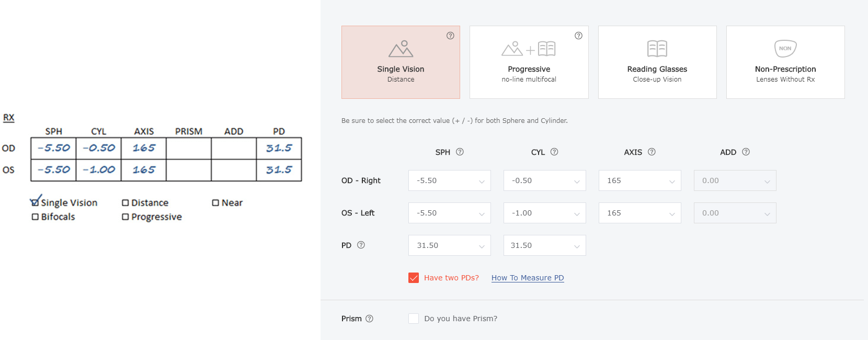Open the second PD value dropdown
This screenshot has width=868, height=340.
point(544,245)
